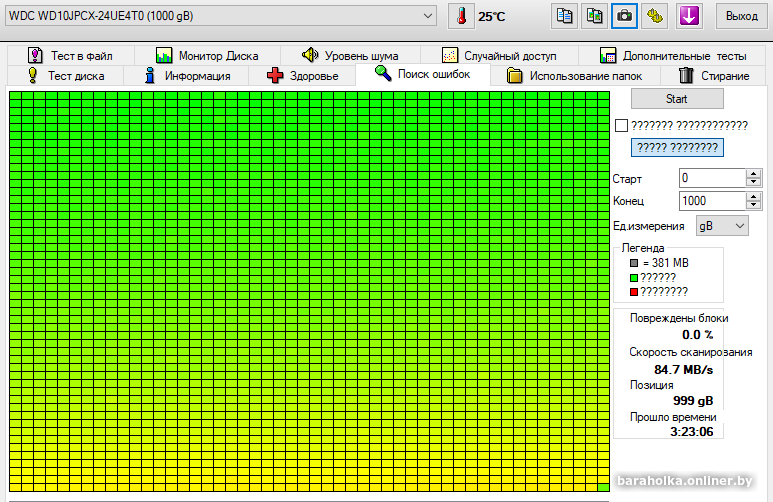The height and width of the screenshot is (502, 773).
Task: Click the Выход exit button
Action: [741, 16]
